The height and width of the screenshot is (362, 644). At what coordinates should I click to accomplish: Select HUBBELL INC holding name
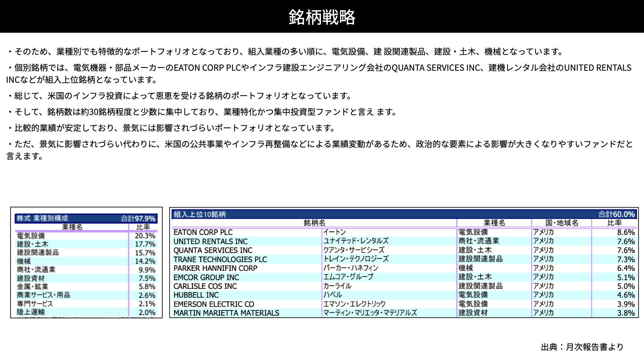[x=196, y=295]
